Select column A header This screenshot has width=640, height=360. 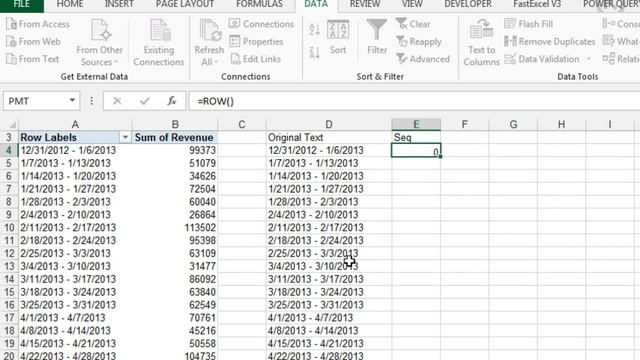tap(75, 124)
